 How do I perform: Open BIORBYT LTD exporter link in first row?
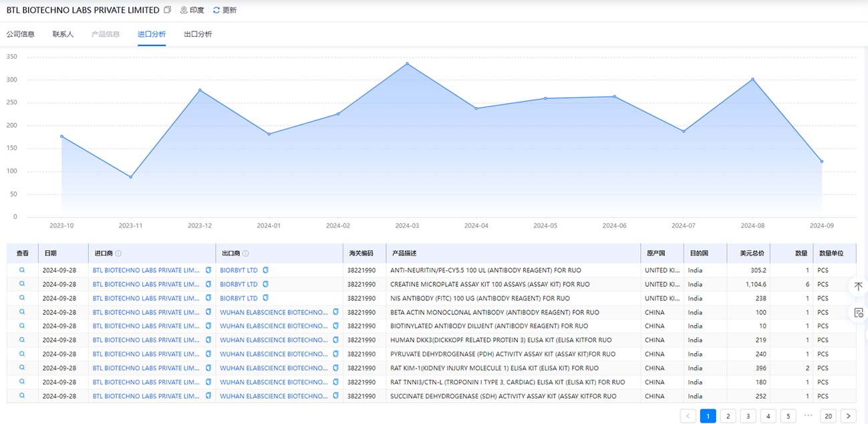pos(239,270)
